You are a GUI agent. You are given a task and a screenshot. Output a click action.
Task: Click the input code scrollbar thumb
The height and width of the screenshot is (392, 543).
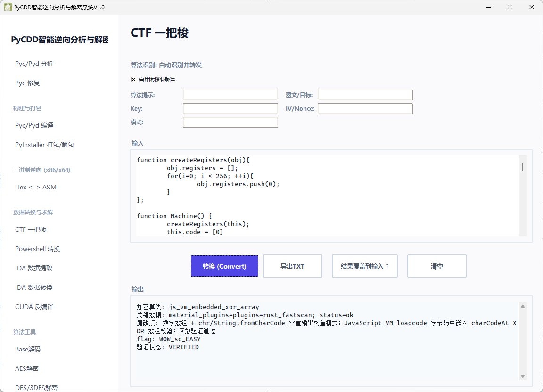pos(522,167)
